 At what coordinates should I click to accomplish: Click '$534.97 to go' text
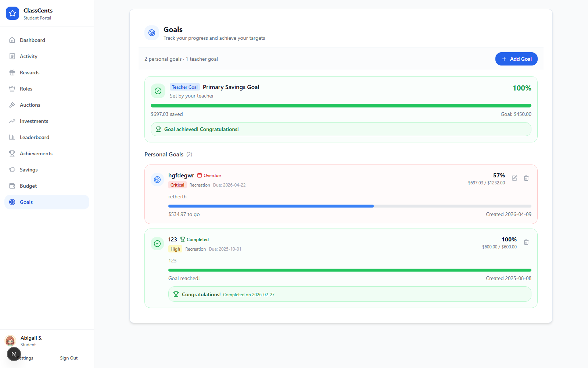pos(184,214)
